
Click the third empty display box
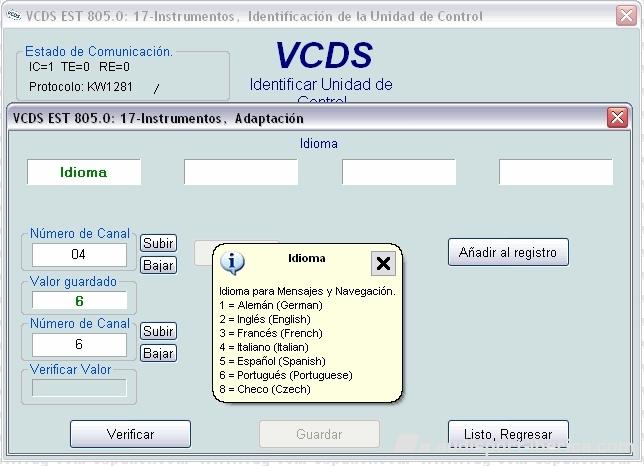pyautogui.click(x=399, y=172)
